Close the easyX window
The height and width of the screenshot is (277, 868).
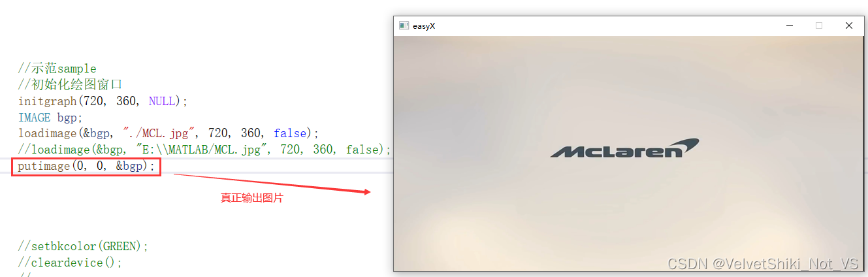pos(848,26)
